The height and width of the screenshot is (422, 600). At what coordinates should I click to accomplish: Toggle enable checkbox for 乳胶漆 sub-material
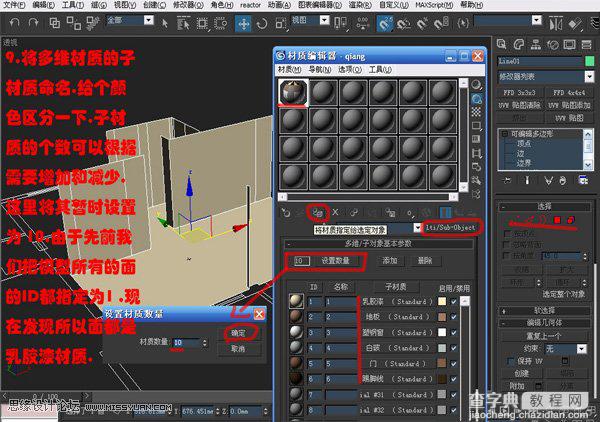454,302
